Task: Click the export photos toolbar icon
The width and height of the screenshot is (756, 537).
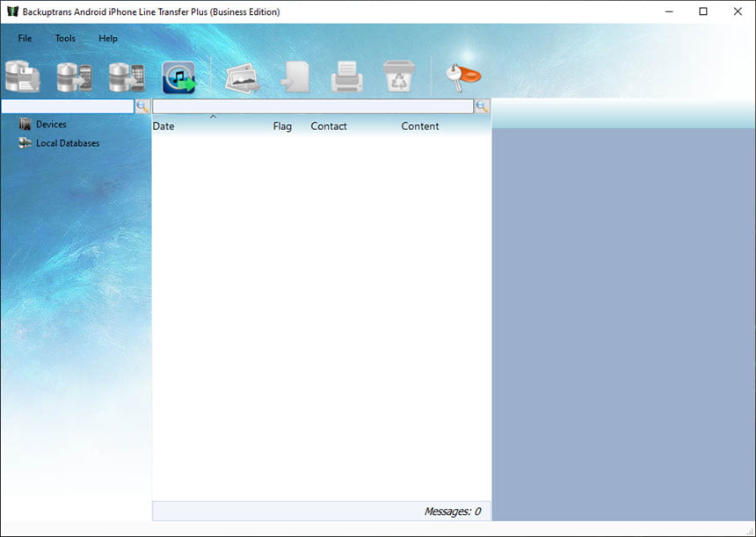Action: pyautogui.click(x=242, y=77)
